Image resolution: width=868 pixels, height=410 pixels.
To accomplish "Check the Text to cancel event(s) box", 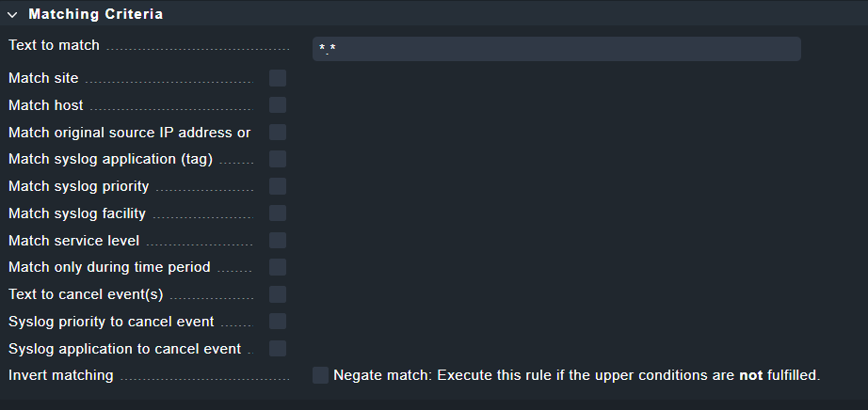I will tap(278, 294).
